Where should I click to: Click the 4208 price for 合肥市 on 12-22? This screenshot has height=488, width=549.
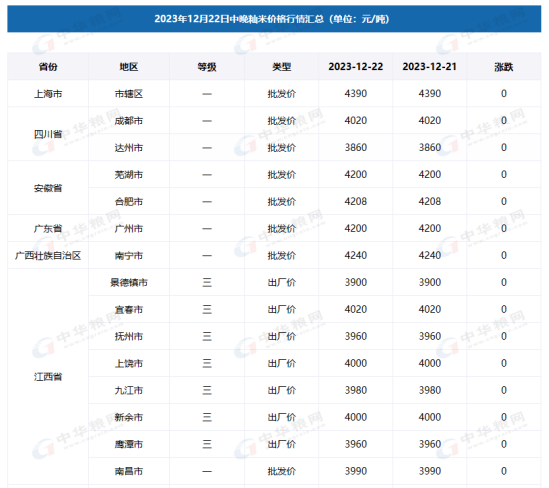pos(356,201)
